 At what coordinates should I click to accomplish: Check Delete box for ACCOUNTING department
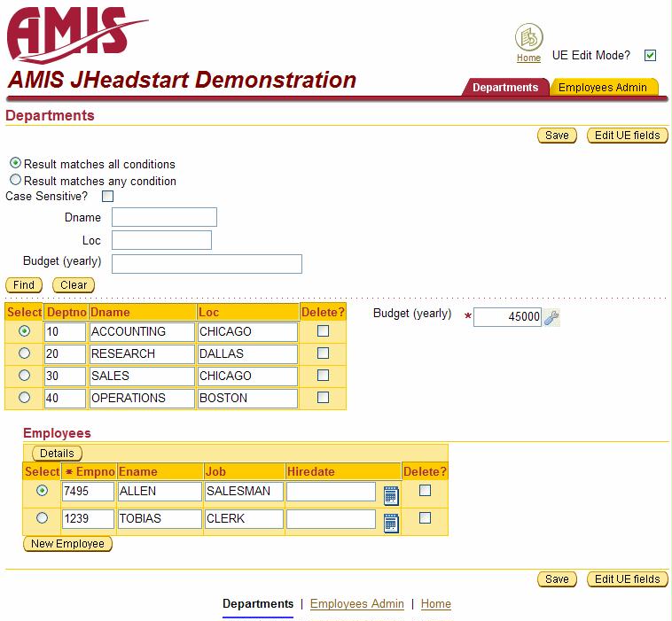pos(323,330)
